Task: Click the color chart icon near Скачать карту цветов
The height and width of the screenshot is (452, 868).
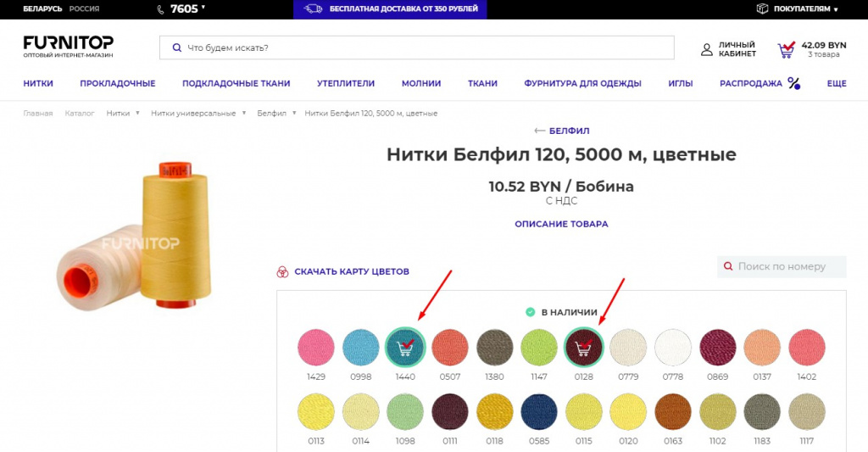Action: [283, 272]
